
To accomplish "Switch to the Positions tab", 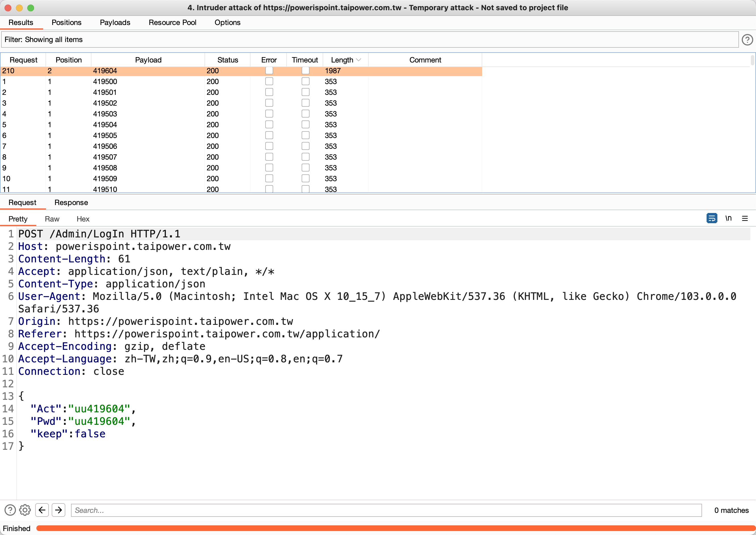I will click(x=66, y=22).
